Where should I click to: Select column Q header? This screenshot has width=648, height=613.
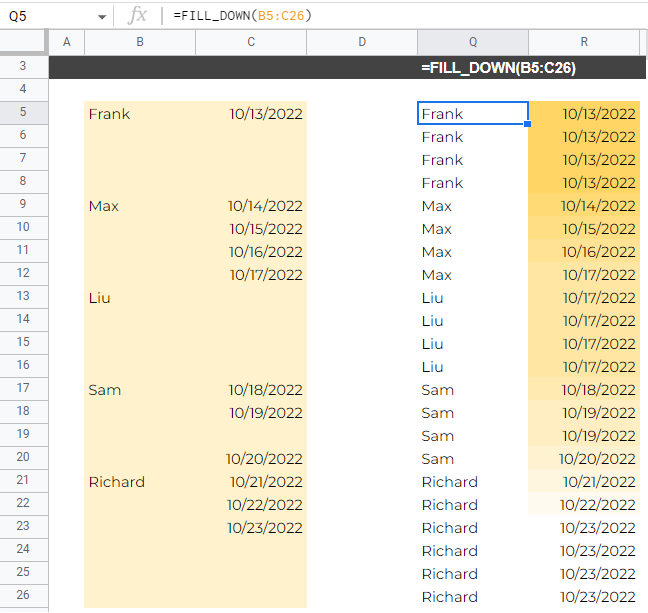click(473, 42)
